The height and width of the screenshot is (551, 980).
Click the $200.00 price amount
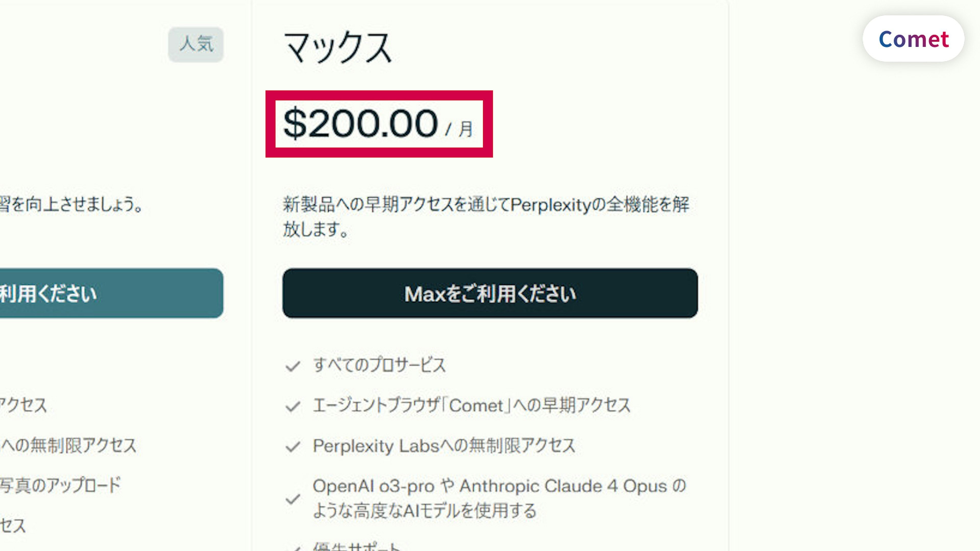361,123
